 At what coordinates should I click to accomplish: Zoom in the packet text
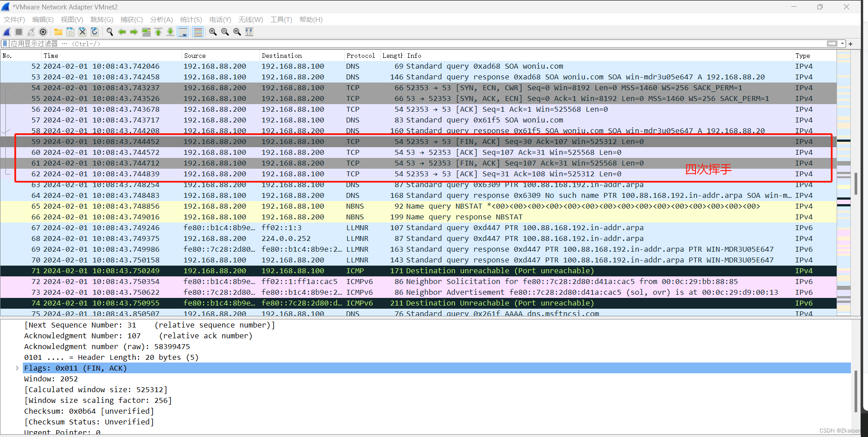point(213,32)
